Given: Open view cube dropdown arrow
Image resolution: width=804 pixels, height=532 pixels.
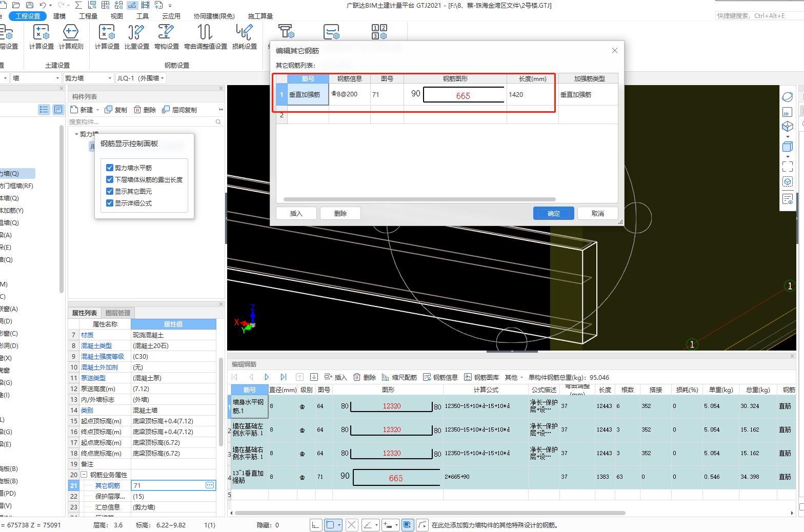Looking at the screenshot, I should point(788,136).
